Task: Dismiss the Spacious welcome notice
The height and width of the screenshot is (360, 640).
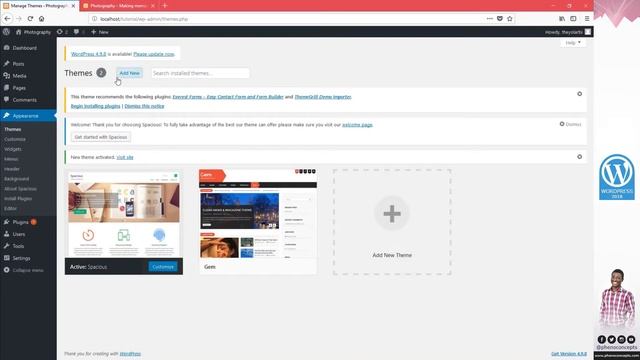Action: pyautogui.click(x=571, y=124)
